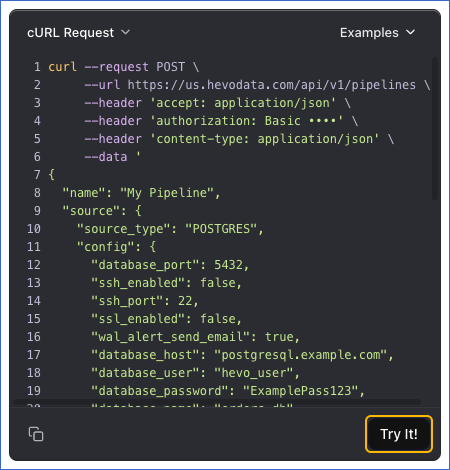Click the "database_host" postgresql.example.com line
450x470 pixels.
242,355
